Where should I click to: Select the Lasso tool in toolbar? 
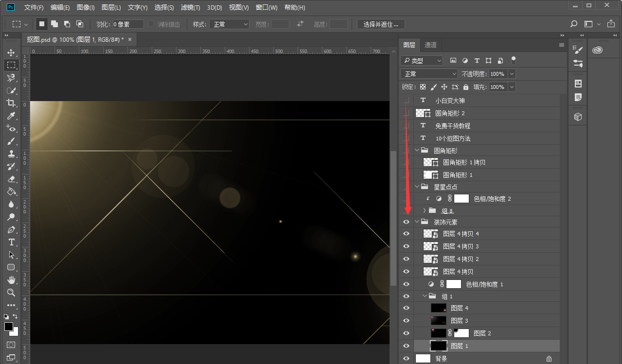11,78
